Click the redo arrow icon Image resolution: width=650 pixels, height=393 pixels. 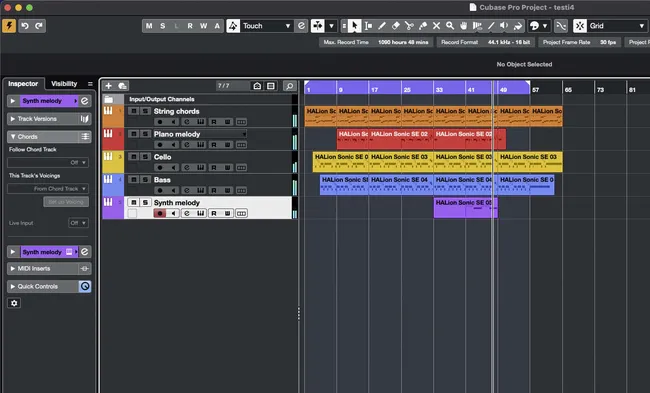coord(39,26)
